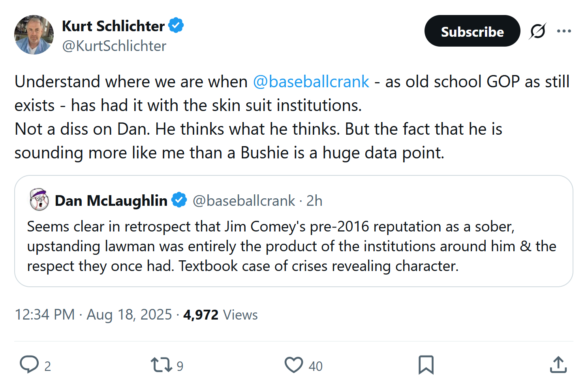
Task: Click the repost arrows icon
Action: coord(161,365)
